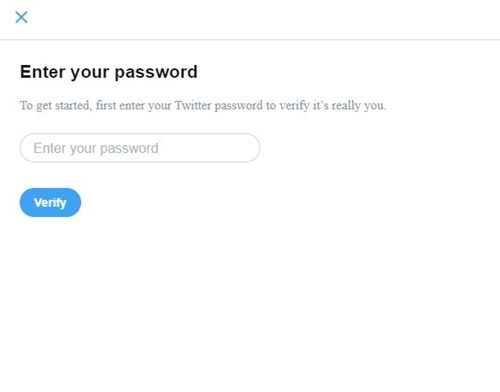Close the password verification dialog

click(21, 17)
